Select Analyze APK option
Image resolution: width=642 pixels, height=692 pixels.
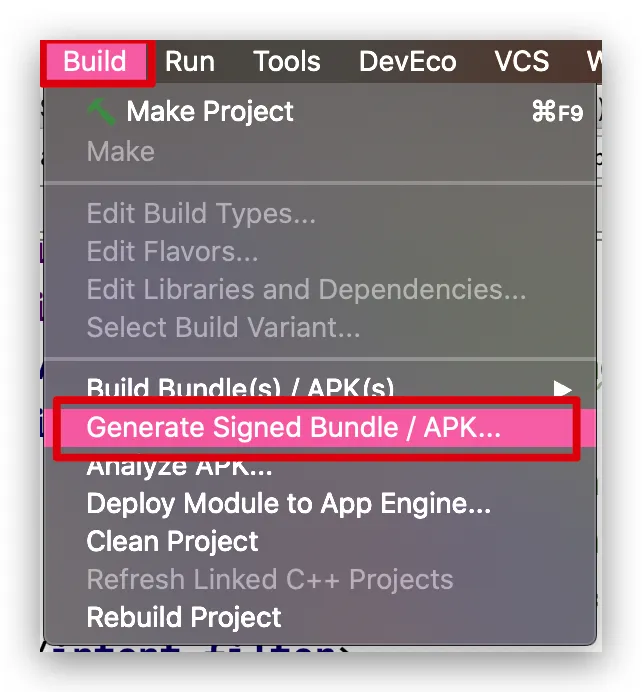[x=320, y=466]
